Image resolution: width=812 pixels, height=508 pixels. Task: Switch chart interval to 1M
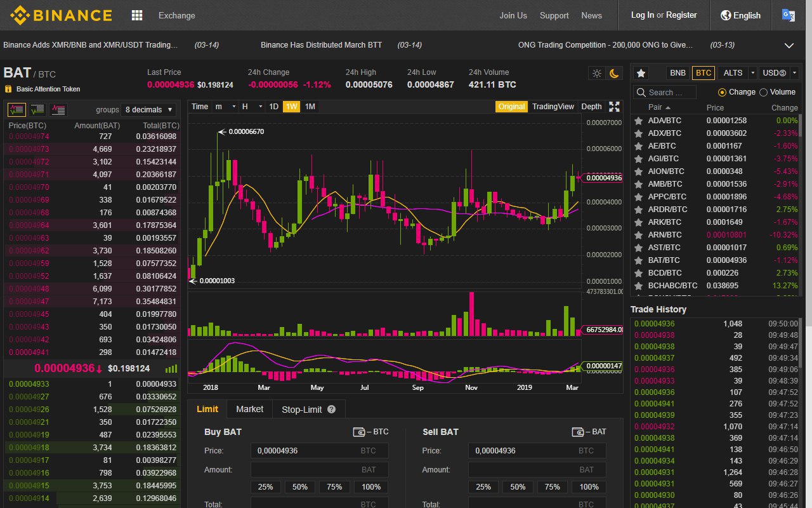tap(310, 107)
